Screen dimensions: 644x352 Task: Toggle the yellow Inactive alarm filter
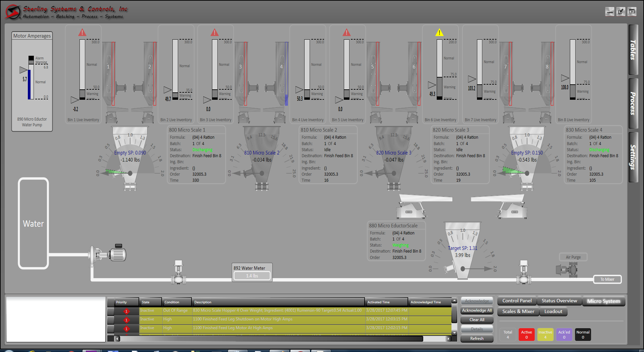pyautogui.click(x=545, y=334)
